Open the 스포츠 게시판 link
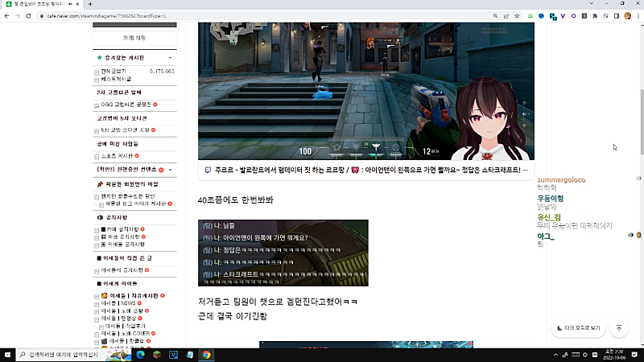 (117, 156)
